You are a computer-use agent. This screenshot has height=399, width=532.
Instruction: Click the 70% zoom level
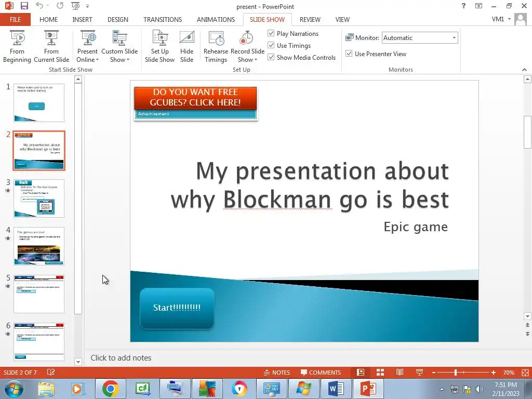pos(509,372)
